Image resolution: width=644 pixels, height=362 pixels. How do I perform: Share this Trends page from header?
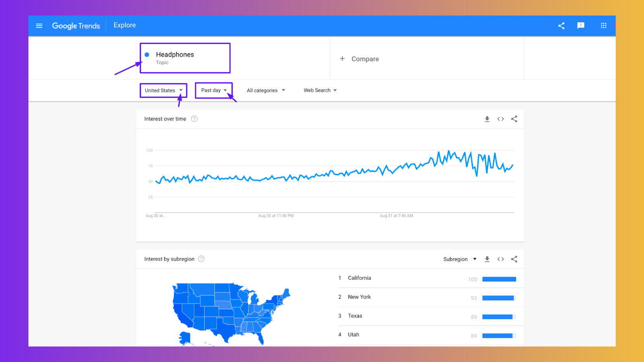click(561, 26)
